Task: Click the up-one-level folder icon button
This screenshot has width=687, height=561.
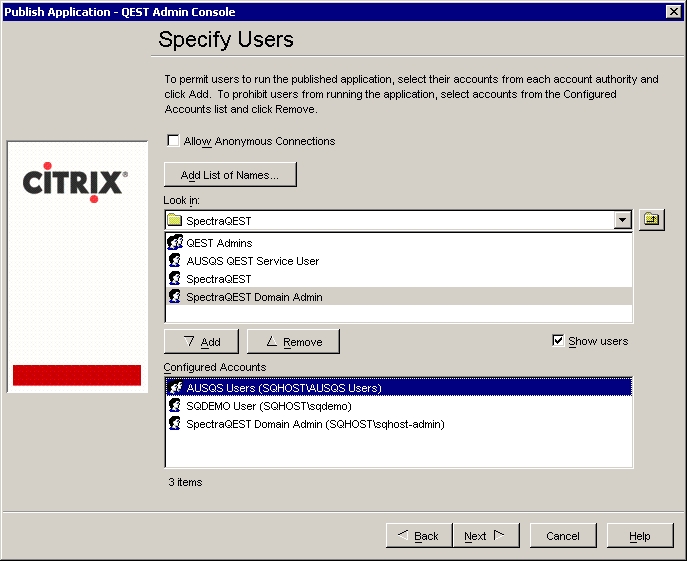Action: coord(651,220)
